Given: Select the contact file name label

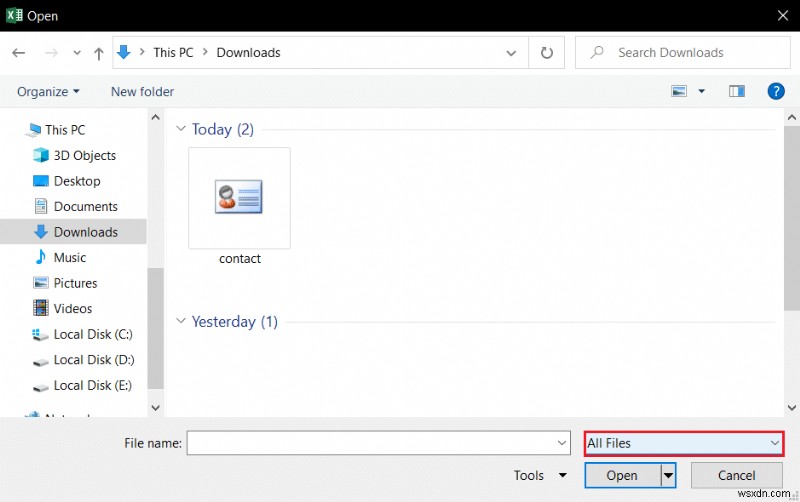Looking at the screenshot, I should (x=240, y=259).
